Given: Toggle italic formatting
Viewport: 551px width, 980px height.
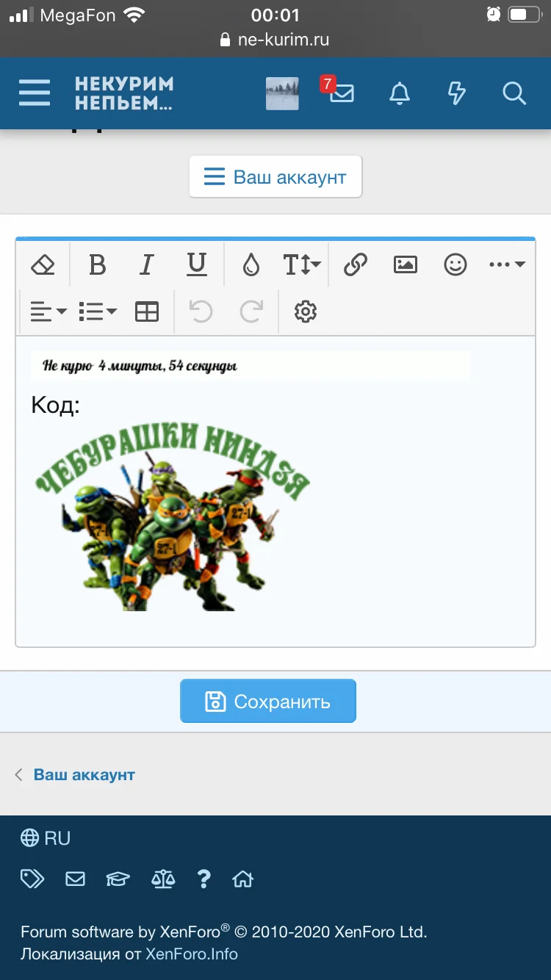Looking at the screenshot, I should point(147,264).
